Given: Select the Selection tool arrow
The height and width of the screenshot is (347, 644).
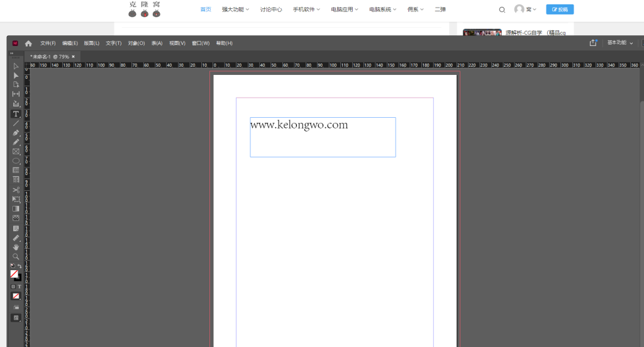Looking at the screenshot, I should tap(16, 65).
